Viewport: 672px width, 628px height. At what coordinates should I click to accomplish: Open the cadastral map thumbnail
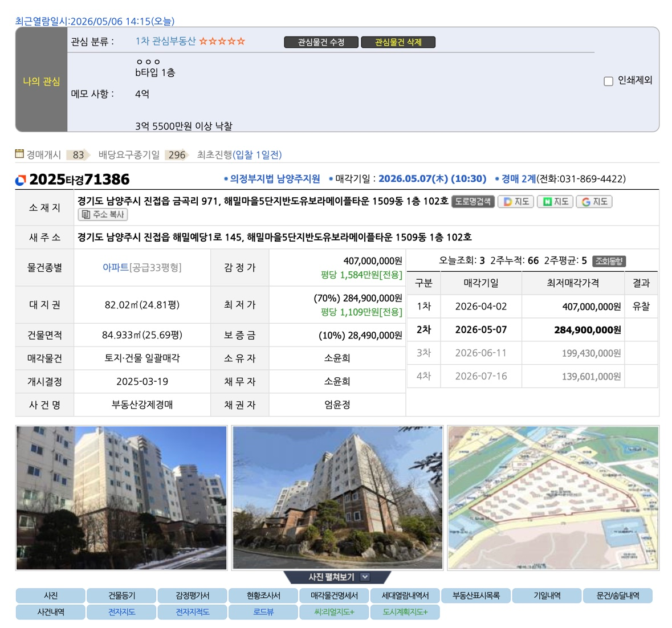[x=553, y=497]
